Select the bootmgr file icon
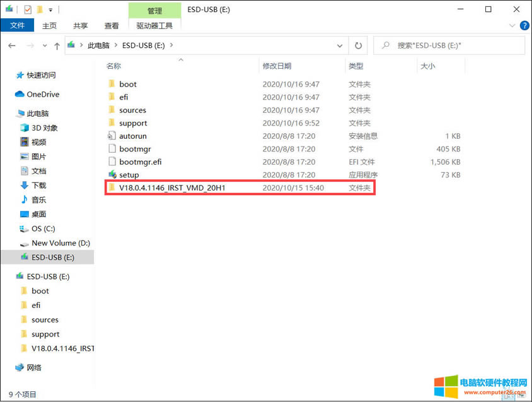This screenshot has width=532, height=402. 112,148
